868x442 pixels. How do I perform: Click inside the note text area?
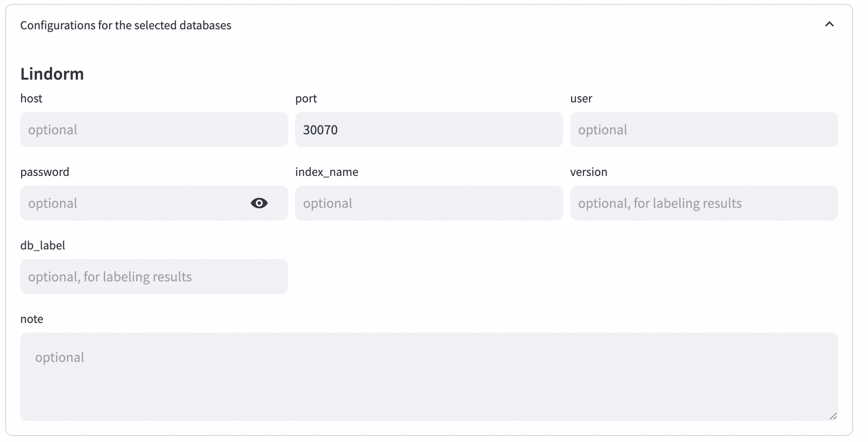(428, 376)
